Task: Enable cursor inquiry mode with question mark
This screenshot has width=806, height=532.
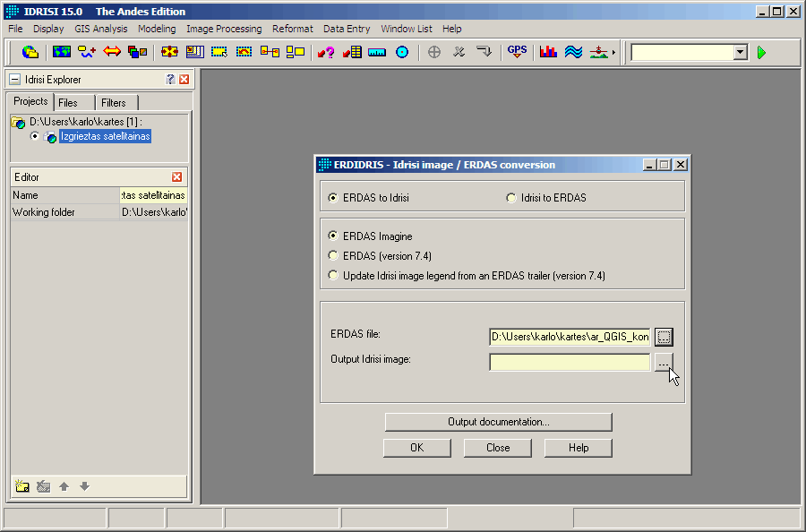Action: (326, 52)
